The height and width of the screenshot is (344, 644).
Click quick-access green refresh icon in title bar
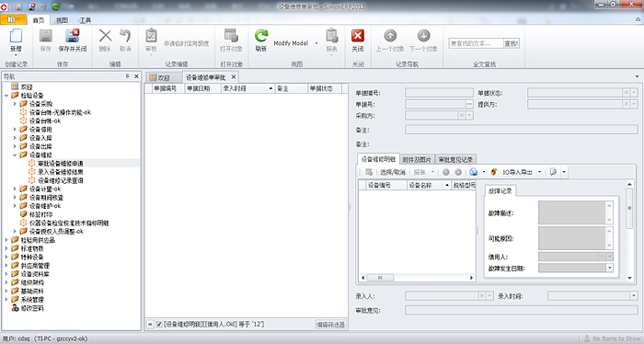55,6
